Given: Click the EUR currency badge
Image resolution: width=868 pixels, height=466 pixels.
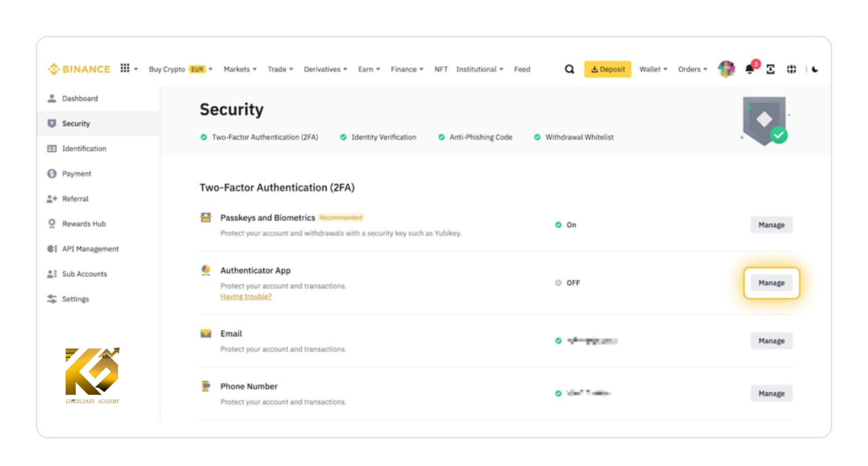Looking at the screenshot, I should pyautogui.click(x=197, y=69).
